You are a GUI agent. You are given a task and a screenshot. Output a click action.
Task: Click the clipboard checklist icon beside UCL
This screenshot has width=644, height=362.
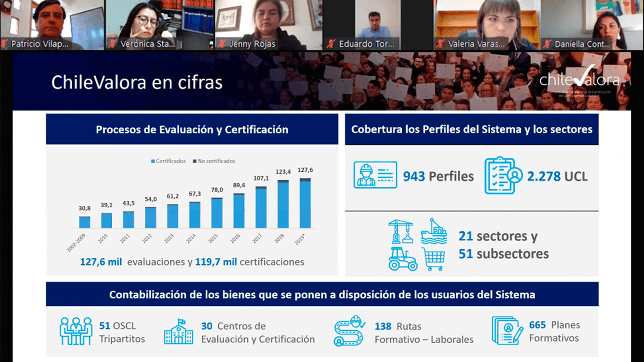[504, 175]
